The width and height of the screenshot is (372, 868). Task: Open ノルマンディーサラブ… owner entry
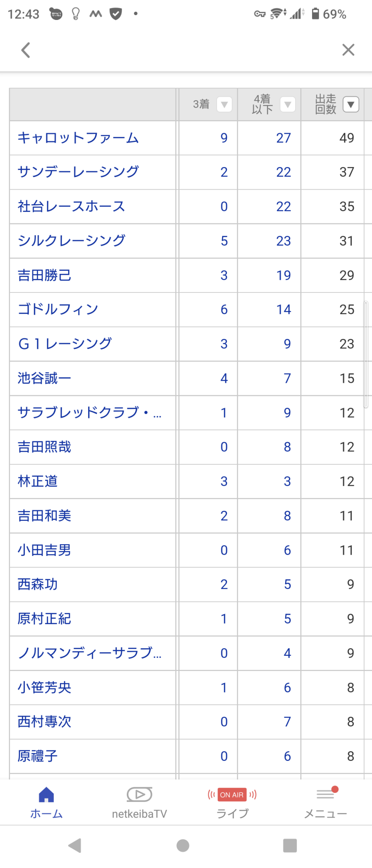pyautogui.click(x=89, y=653)
